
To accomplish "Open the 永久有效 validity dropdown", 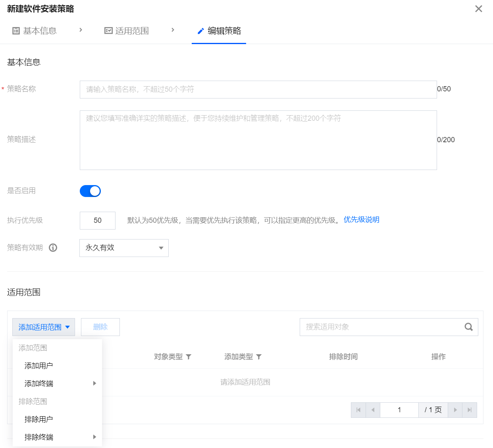I will (x=124, y=248).
